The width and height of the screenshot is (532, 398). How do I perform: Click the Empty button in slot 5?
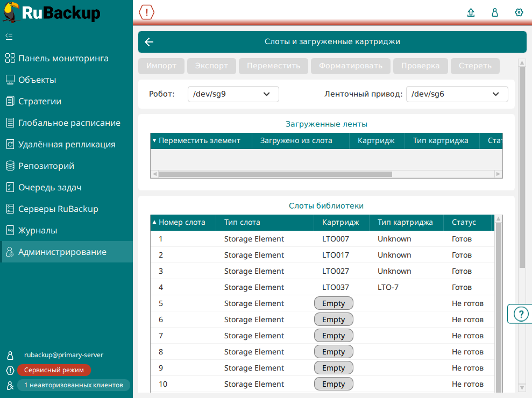334,303
